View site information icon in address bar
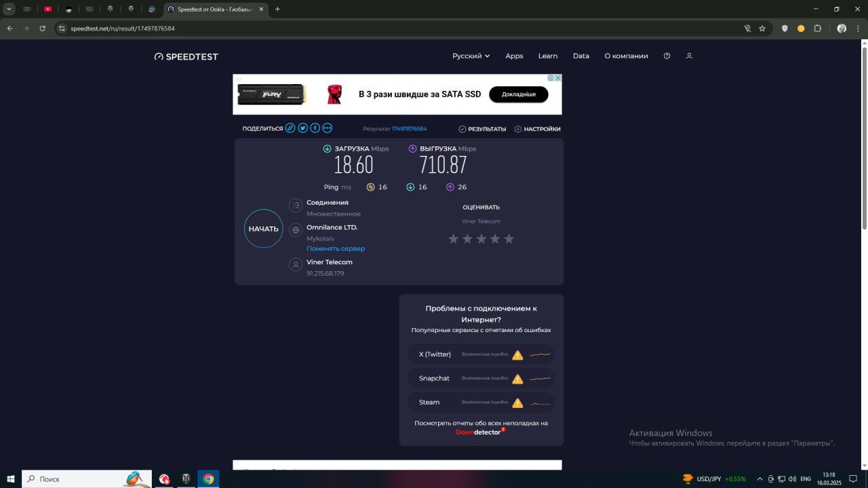The image size is (868, 488). click(x=62, y=28)
